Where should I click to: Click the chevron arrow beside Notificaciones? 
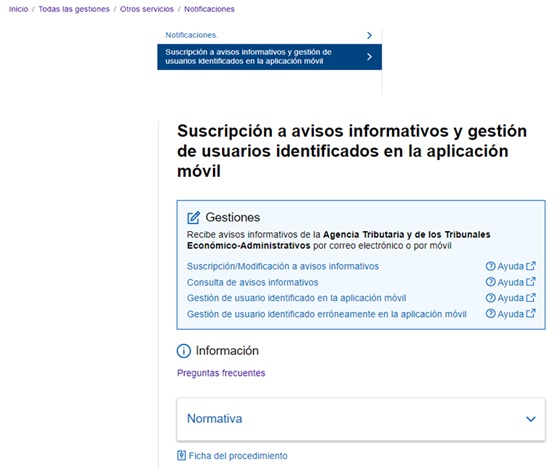pos(369,35)
